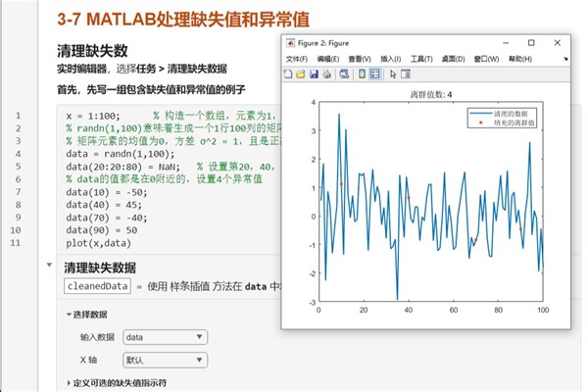This screenshot has height=392, width=588.
Task: Click the 填充的离群值 legend entry
Action: tap(514, 122)
